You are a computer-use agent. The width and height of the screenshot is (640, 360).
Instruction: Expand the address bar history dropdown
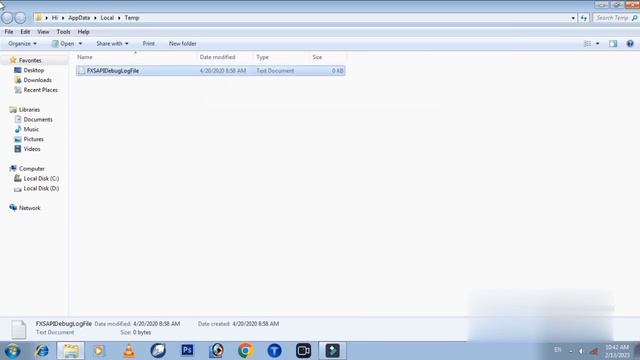(573, 18)
